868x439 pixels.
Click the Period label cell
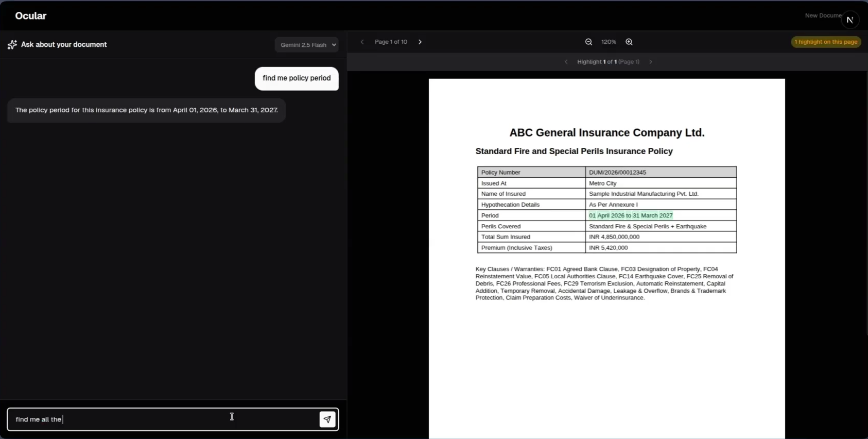point(531,215)
